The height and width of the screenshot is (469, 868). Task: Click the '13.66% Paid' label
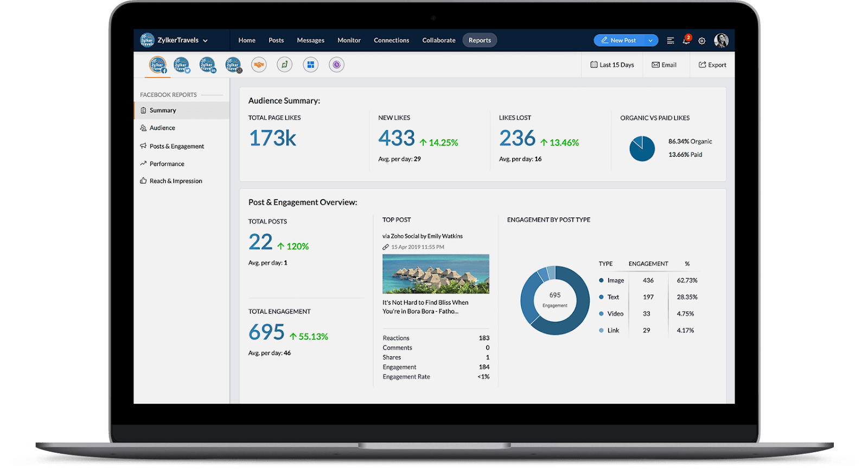685,155
